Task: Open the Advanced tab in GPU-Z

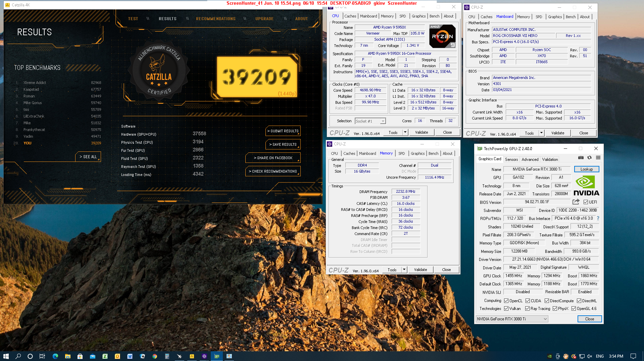Action: coord(530,160)
